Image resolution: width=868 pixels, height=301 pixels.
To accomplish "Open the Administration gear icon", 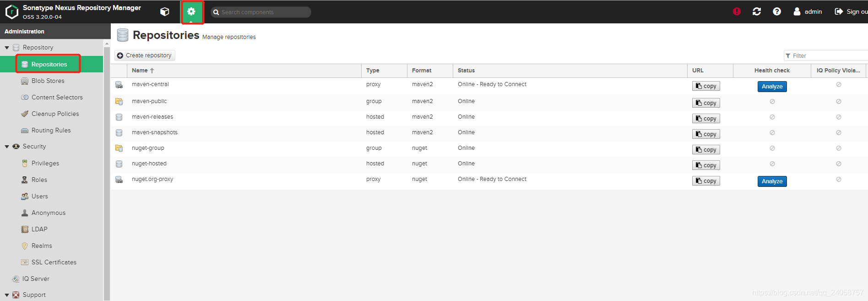I will (x=191, y=12).
